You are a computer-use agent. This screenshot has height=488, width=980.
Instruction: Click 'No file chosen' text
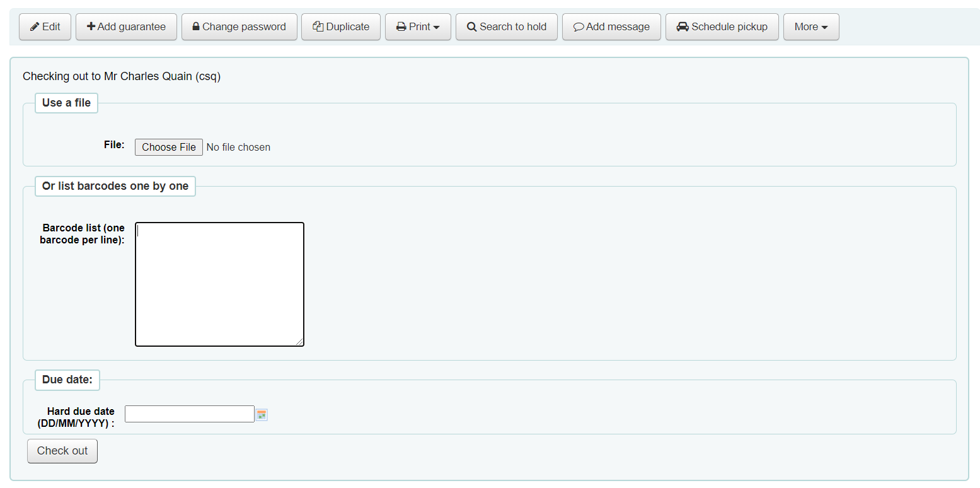click(x=238, y=147)
